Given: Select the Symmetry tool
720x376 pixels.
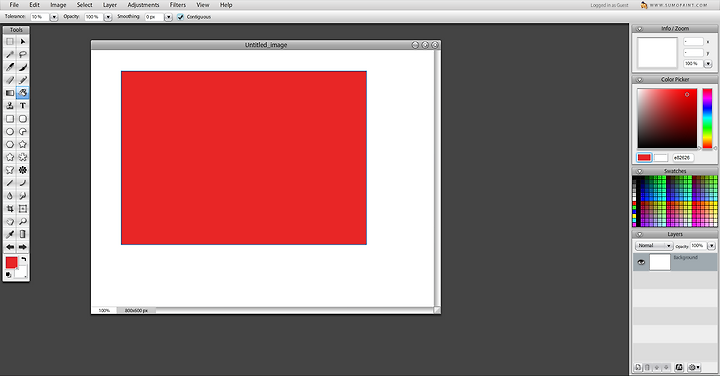Looking at the screenshot, I should click(22, 170).
